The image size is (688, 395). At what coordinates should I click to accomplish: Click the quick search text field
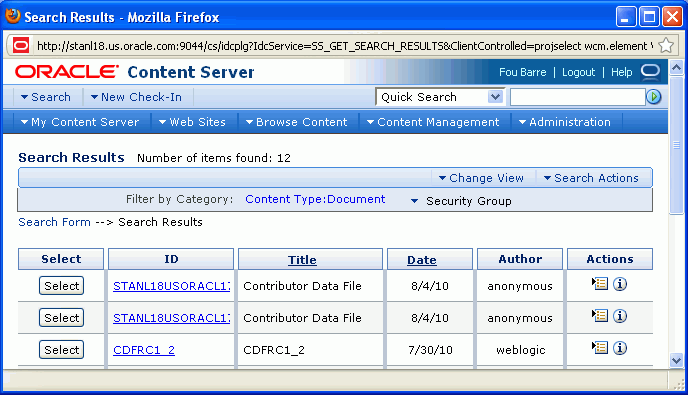(577, 97)
